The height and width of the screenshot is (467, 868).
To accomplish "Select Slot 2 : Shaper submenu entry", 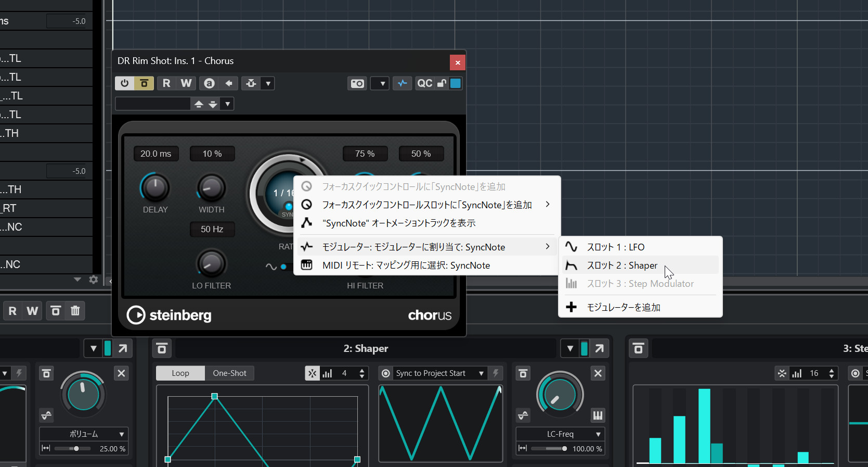I will coord(640,265).
